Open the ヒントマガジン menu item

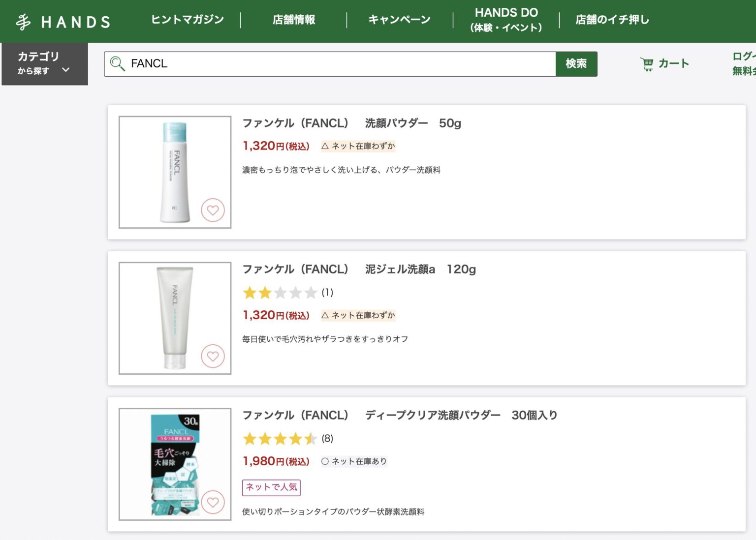(x=188, y=19)
